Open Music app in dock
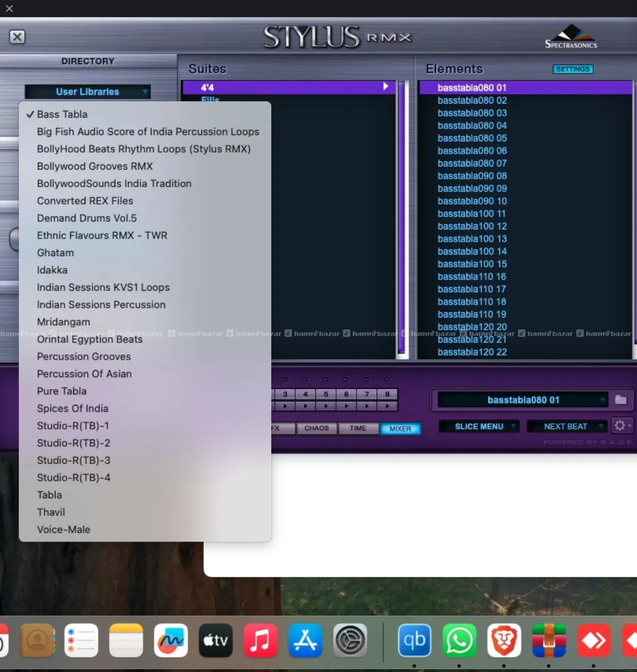 click(x=260, y=641)
